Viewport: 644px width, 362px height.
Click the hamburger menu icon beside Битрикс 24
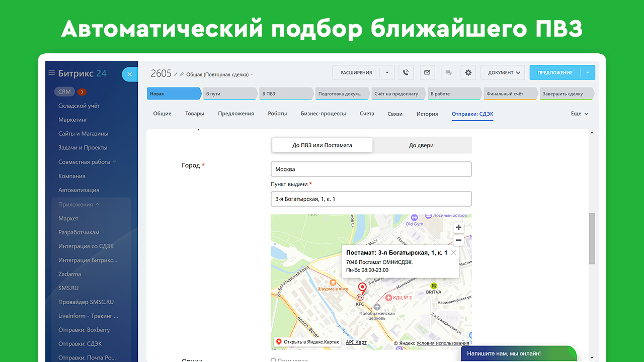coord(51,73)
